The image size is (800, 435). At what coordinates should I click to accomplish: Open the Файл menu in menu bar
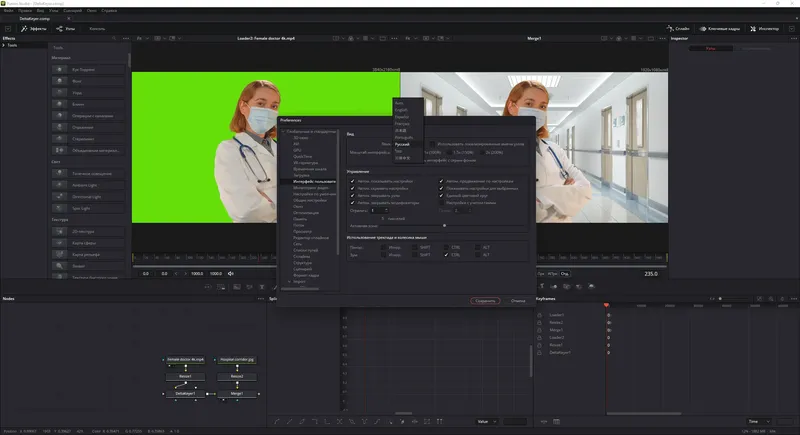pos(9,11)
